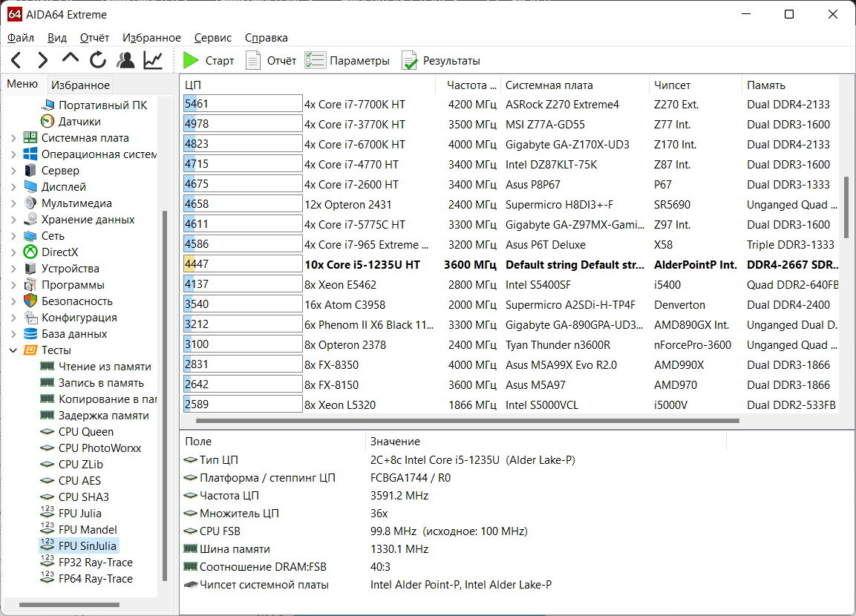This screenshot has width=856, height=616.
Task: Click the refresh arrow toolbar icon
Action: (x=98, y=60)
